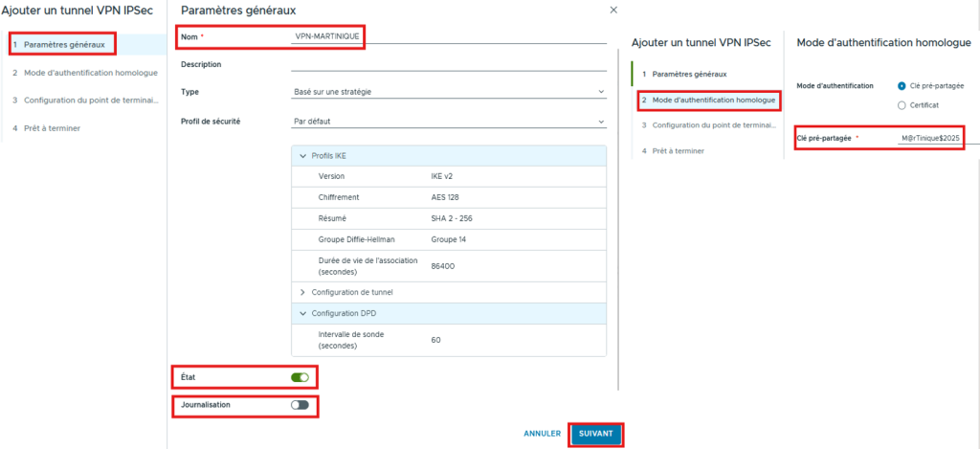This screenshot has width=980, height=449.
Task: Click the ANNULER button
Action: tap(542, 434)
